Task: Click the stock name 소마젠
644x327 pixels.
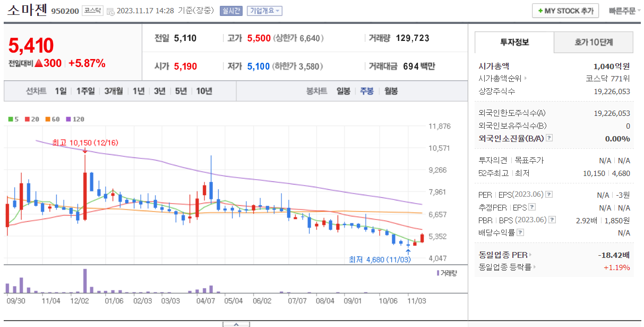Action: pos(28,10)
